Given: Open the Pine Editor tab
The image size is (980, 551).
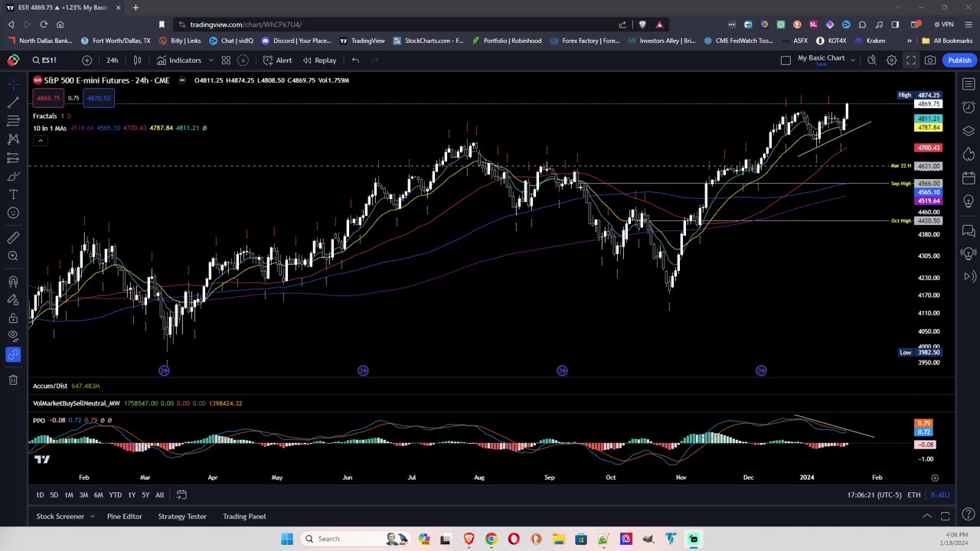Looking at the screenshot, I should [x=125, y=517].
